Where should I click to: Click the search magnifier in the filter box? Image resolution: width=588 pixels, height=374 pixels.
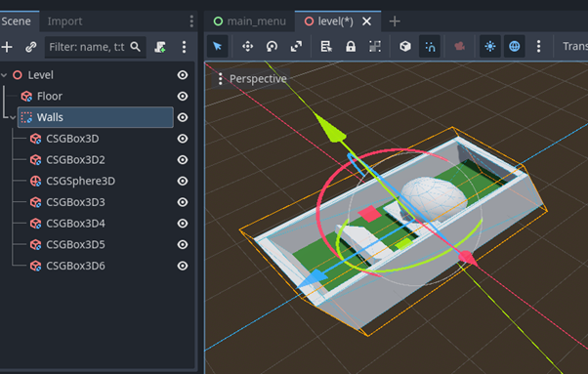click(136, 47)
